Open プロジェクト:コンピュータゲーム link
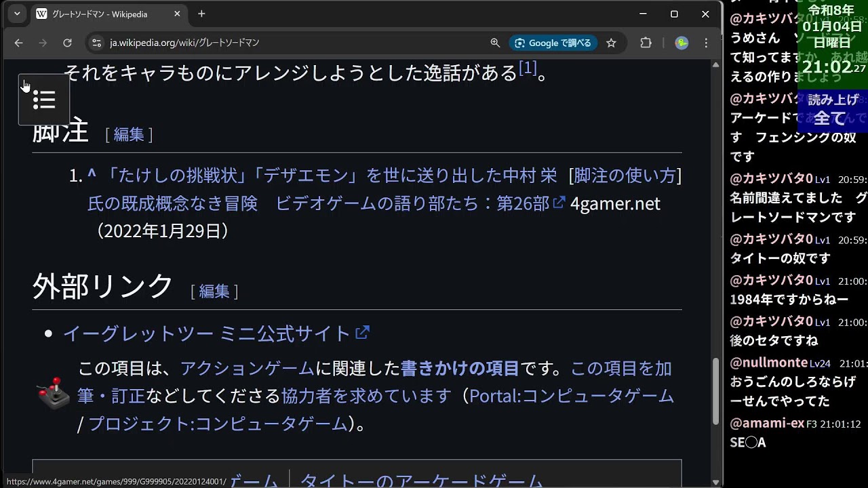Screen dimensions: 868x488 pos(218,424)
